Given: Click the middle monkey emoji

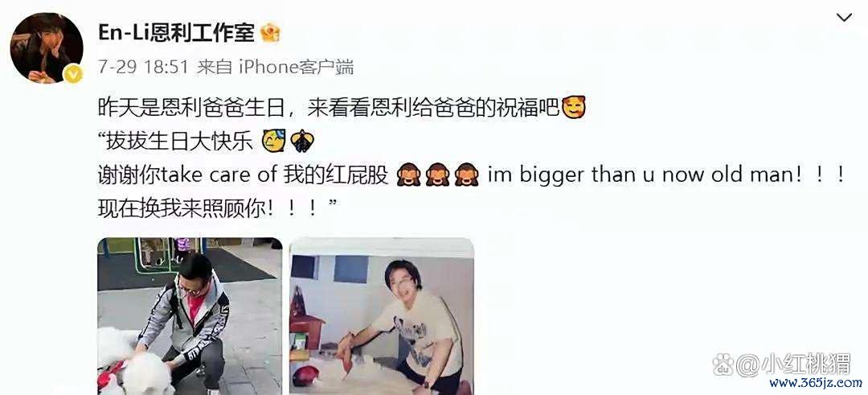Looking at the screenshot, I should [x=437, y=175].
